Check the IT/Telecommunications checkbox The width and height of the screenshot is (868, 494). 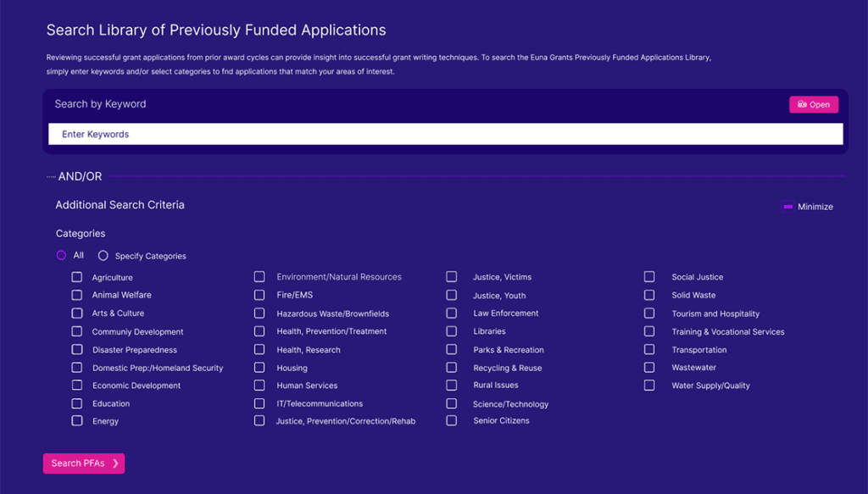259,403
